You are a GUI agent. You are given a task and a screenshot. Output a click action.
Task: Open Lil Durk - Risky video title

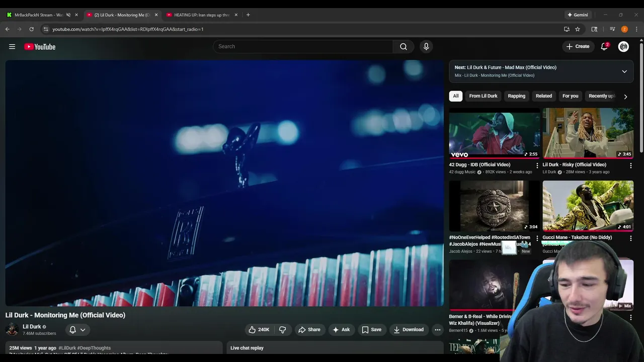(574, 165)
